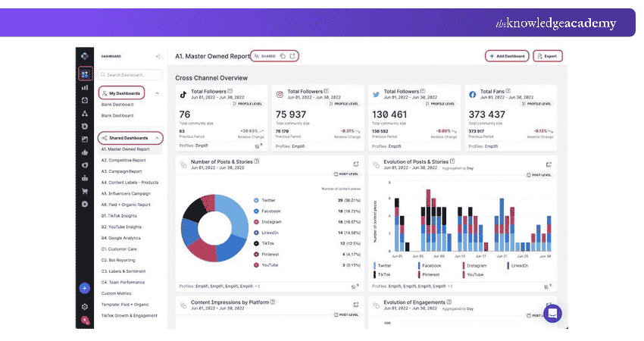
Task: Click expand icon on Content Impressions by Platform
Action: (355, 305)
